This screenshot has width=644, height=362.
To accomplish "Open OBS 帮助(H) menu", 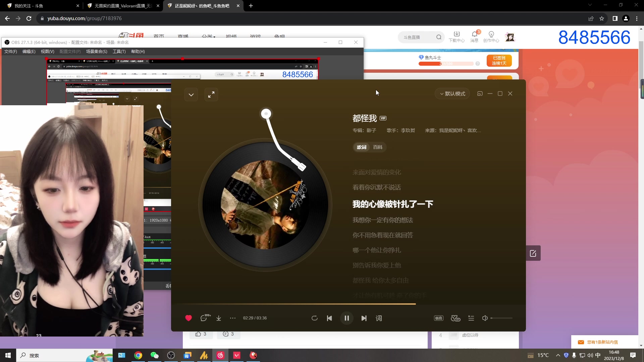I will (138, 52).
